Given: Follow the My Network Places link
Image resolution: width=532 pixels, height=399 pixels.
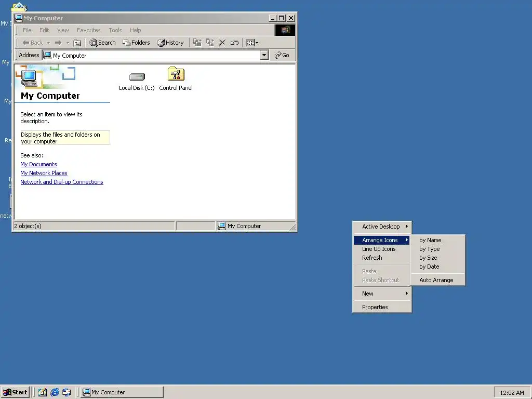Looking at the screenshot, I should pyautogui.click(x=44, y=173).
